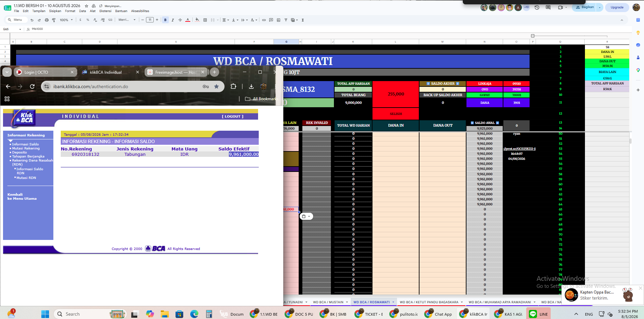Open the functions sigma menu
This screenshot has width=644, height=319.
tap(303, 20)
